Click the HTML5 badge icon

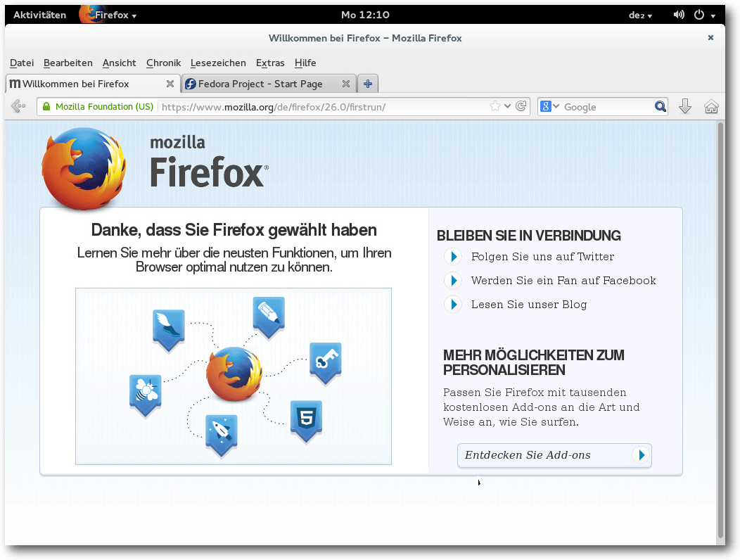306,420
